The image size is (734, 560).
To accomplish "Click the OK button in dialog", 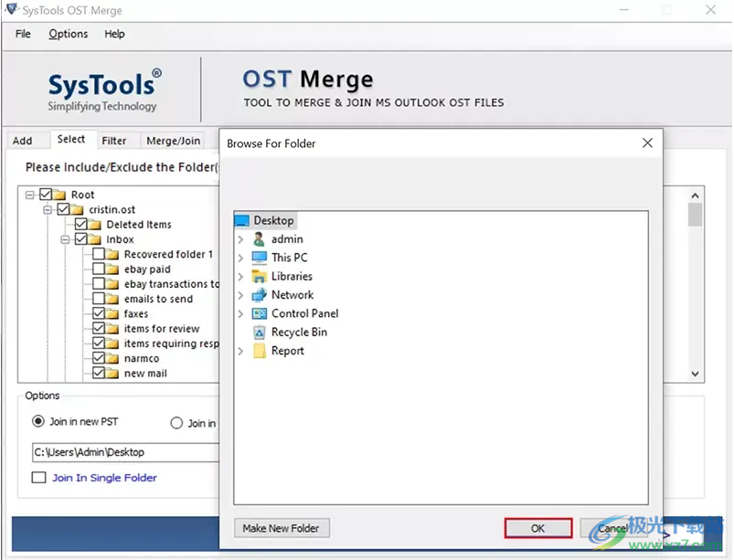I will tap(537, 528).
